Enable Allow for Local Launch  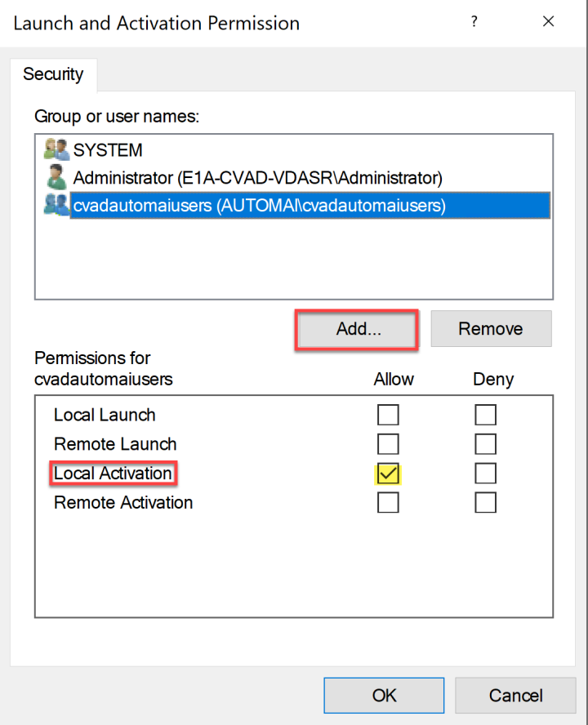[x=388, y=416]
